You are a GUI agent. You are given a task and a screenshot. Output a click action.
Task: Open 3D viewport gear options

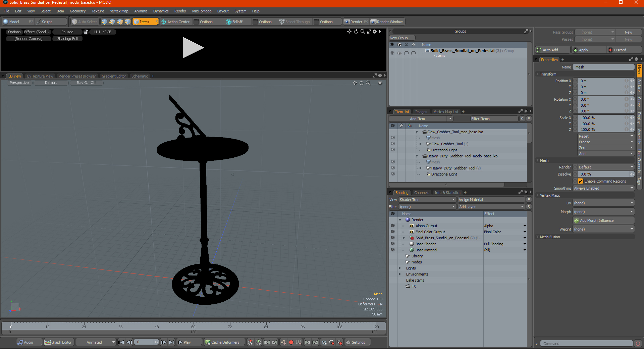[x=380, y=83]
